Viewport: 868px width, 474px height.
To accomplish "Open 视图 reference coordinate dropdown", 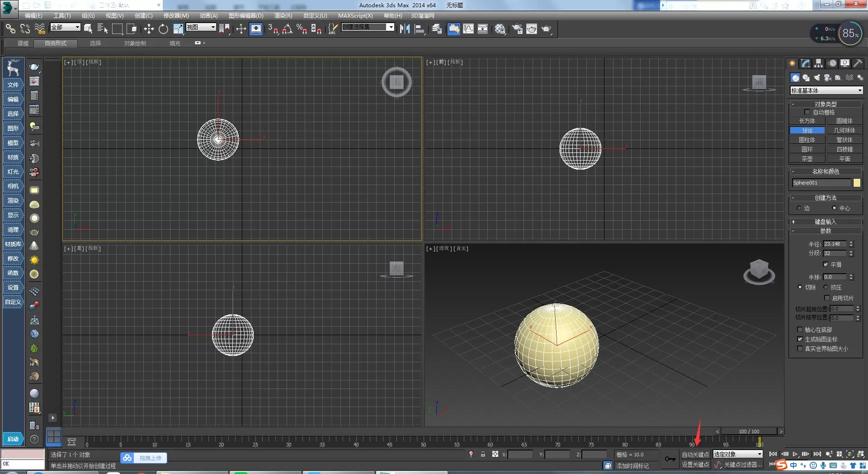I will [x=201, y=27].
